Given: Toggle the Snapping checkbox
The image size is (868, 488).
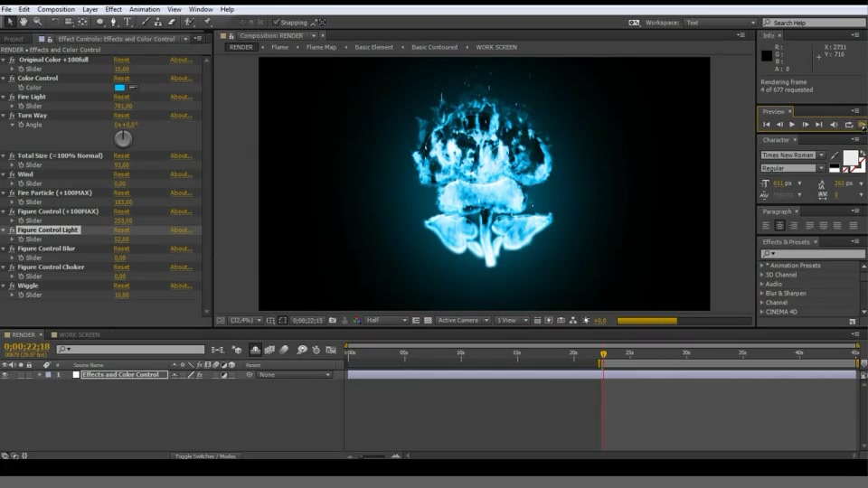Looking at the screenshot, I should [x=277, y=22].
